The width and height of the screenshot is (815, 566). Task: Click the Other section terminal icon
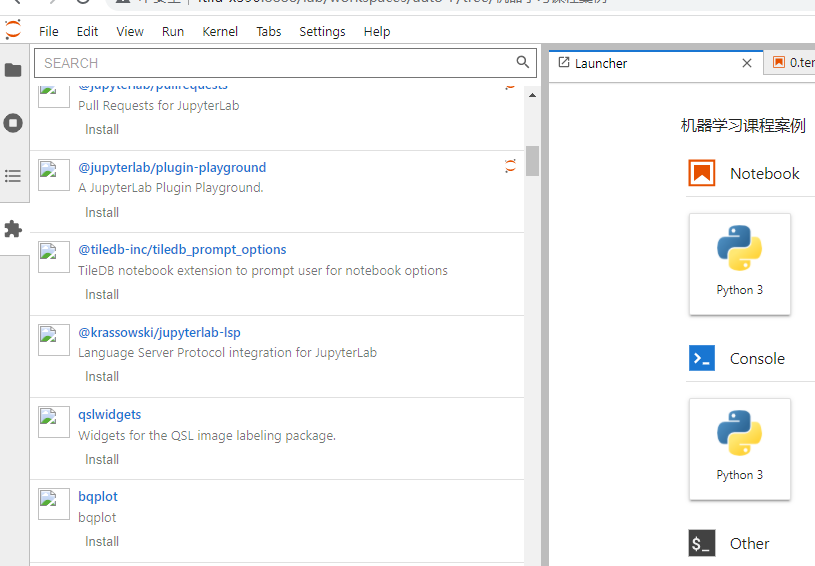coord(702,543)
